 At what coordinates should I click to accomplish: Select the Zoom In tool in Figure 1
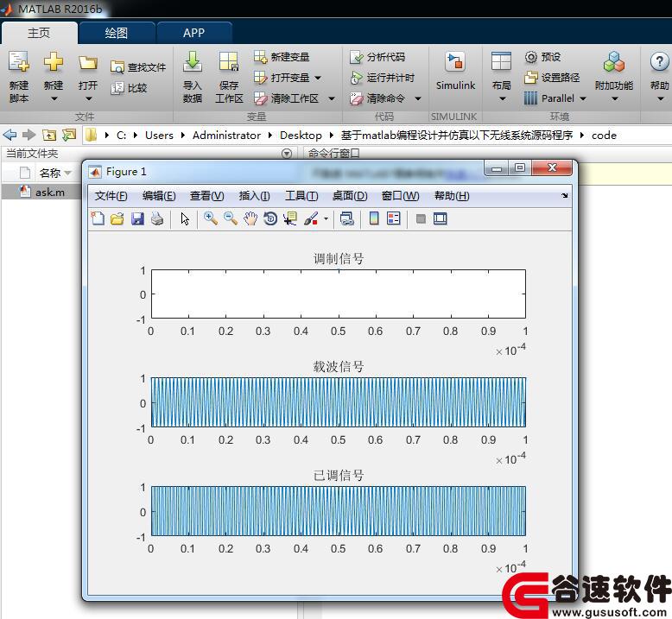pos(211,219)
